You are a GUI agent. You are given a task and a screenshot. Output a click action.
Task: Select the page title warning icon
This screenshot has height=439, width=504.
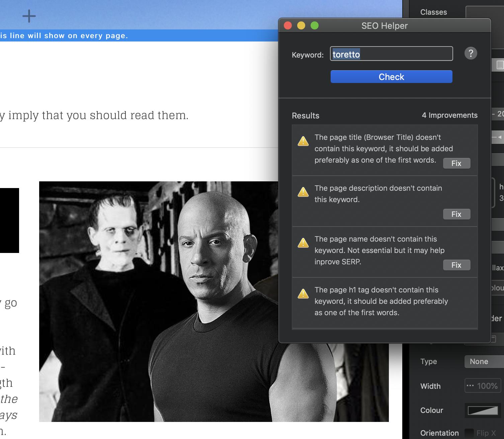tap(303, 141)
